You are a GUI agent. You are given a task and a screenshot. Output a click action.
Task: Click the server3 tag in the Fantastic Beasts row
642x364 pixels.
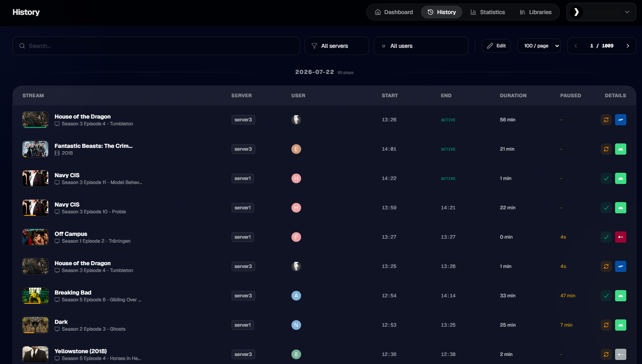pos(243,149)
